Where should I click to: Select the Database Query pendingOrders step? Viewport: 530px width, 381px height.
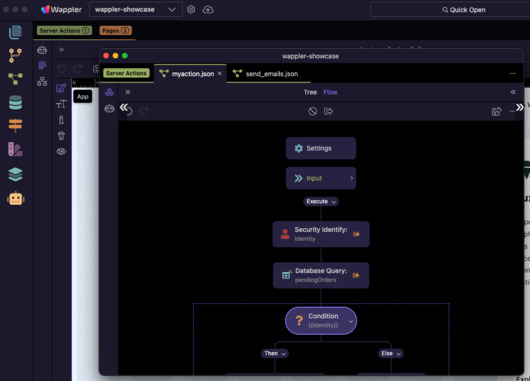pos(321,275)
